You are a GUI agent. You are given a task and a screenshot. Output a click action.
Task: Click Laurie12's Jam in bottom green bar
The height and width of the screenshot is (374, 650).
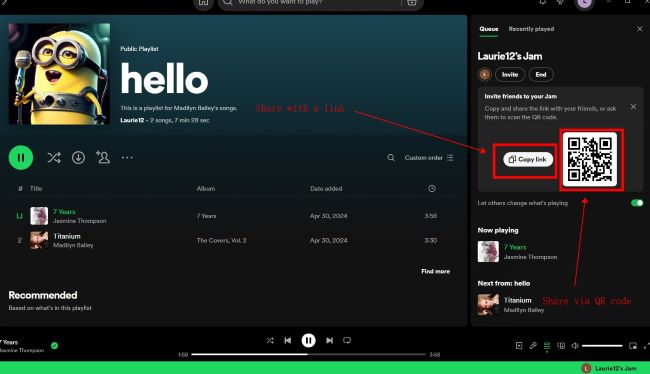point(609,368)
